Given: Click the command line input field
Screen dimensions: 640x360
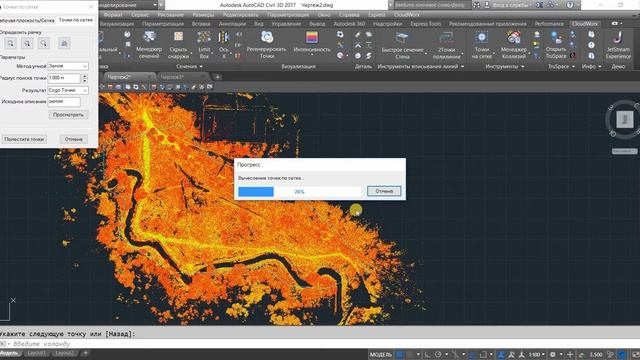Looking at the screenshot, I should [320, 344].
